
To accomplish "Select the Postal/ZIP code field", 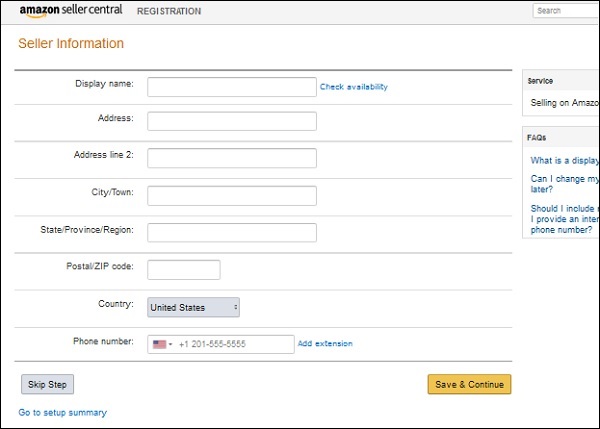I will pos(183,269).
